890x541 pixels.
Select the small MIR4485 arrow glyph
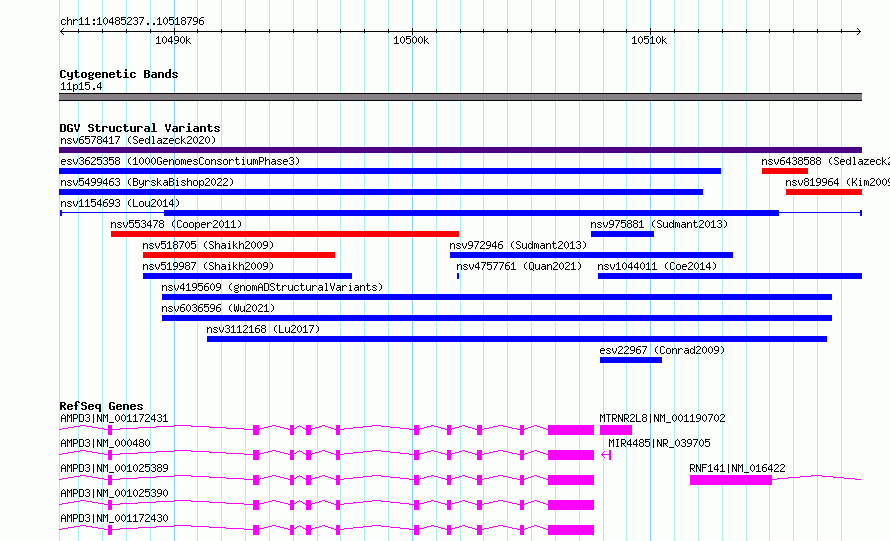tap(606, 455)
